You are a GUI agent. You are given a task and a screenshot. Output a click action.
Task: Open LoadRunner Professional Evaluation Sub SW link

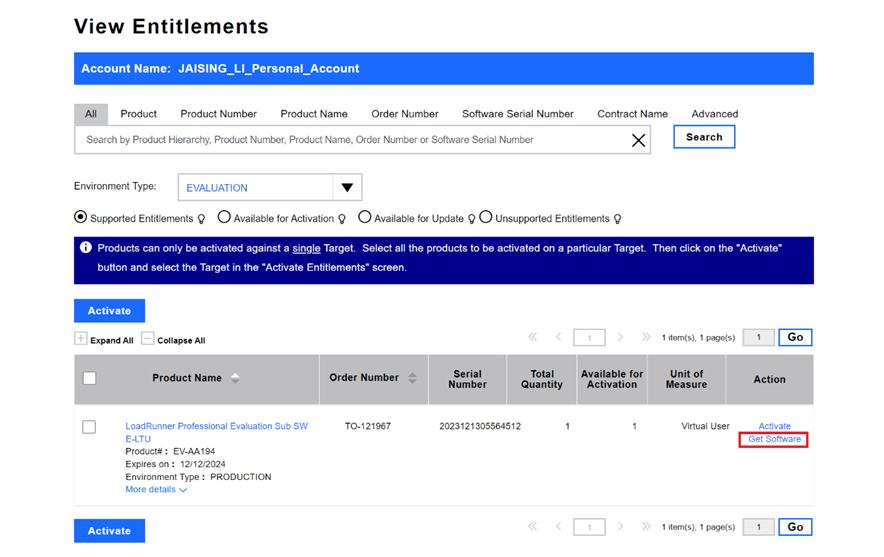tap(216, 432)
